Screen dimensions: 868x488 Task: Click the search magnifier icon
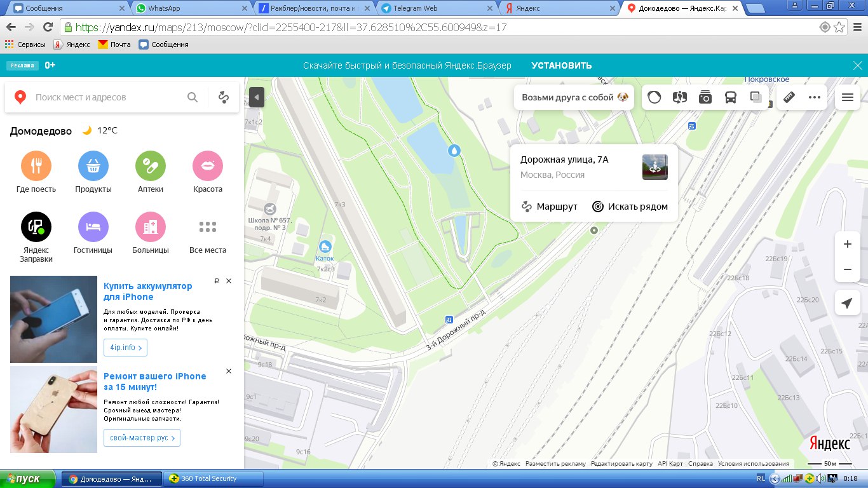[193, 97]
